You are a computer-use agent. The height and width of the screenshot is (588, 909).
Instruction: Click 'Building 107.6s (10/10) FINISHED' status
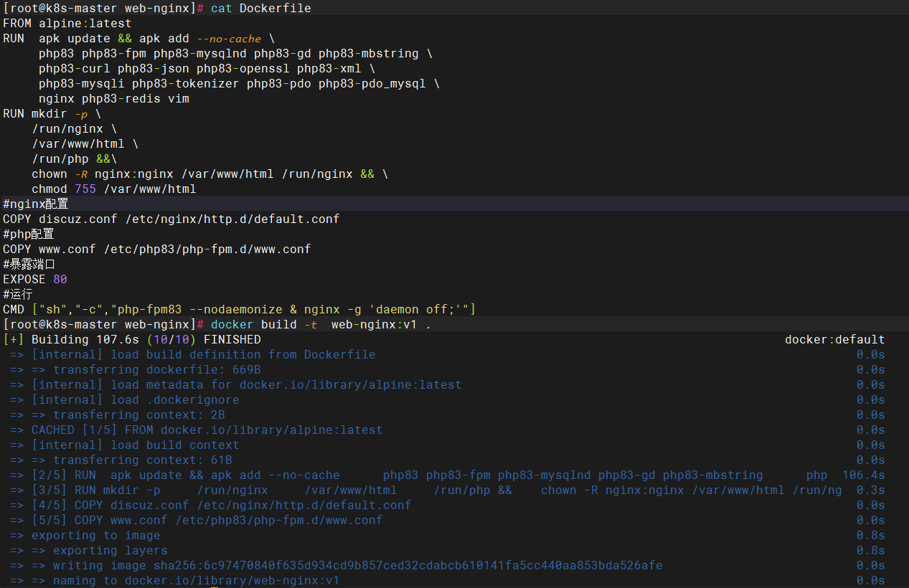click(x=146, y=339)
